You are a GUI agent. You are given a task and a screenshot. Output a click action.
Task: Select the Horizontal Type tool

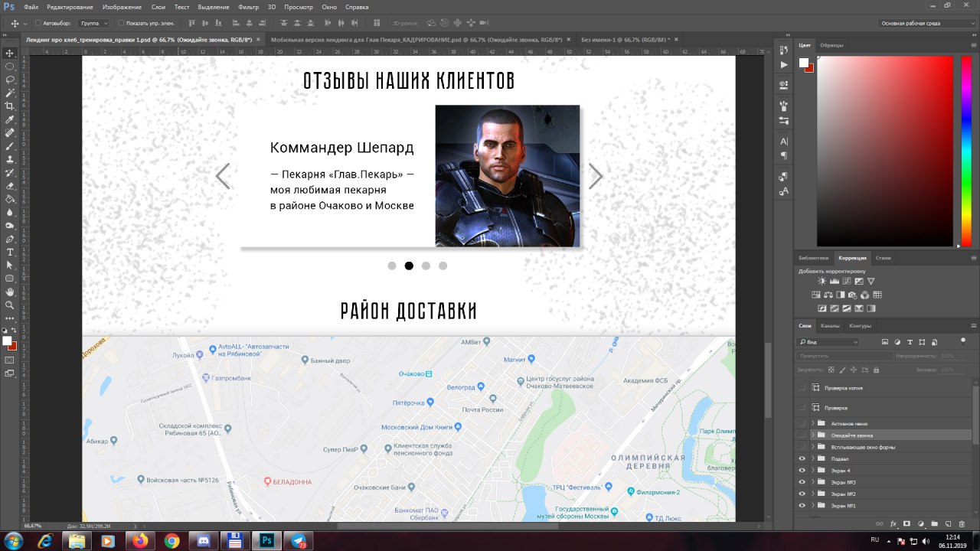(10, 252)
